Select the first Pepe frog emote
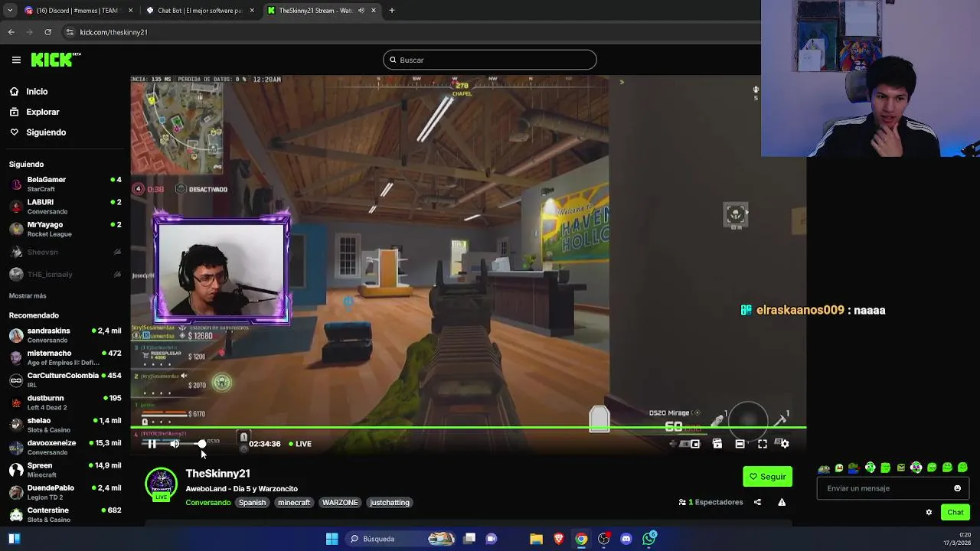The image size is (980, 551). pyautogui.click(x=823, y=468)
